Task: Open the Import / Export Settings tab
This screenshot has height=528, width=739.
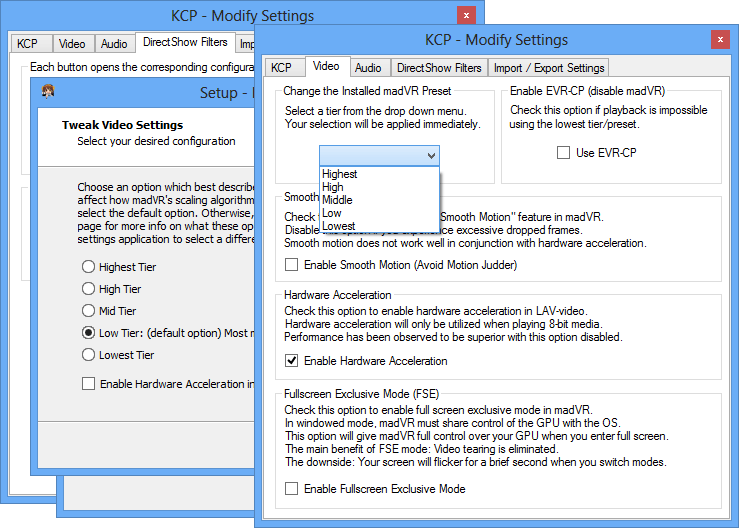Action: 548,68
